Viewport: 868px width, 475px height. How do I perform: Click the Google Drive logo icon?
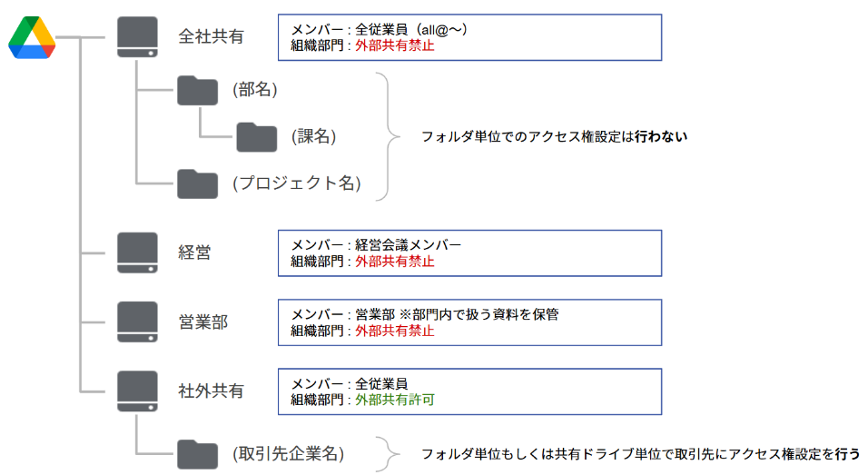click(x=32, y=37)
